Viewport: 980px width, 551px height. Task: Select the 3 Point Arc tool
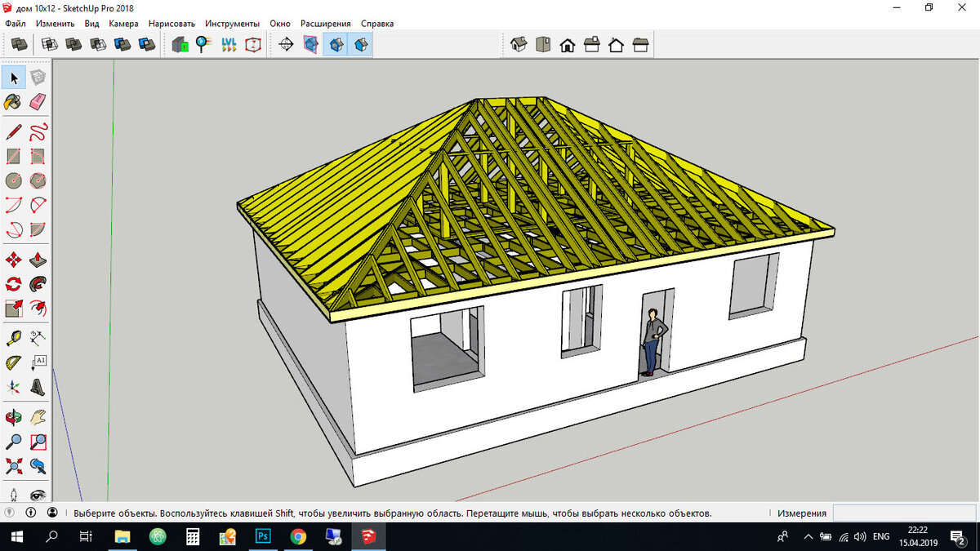click(13, 229)
